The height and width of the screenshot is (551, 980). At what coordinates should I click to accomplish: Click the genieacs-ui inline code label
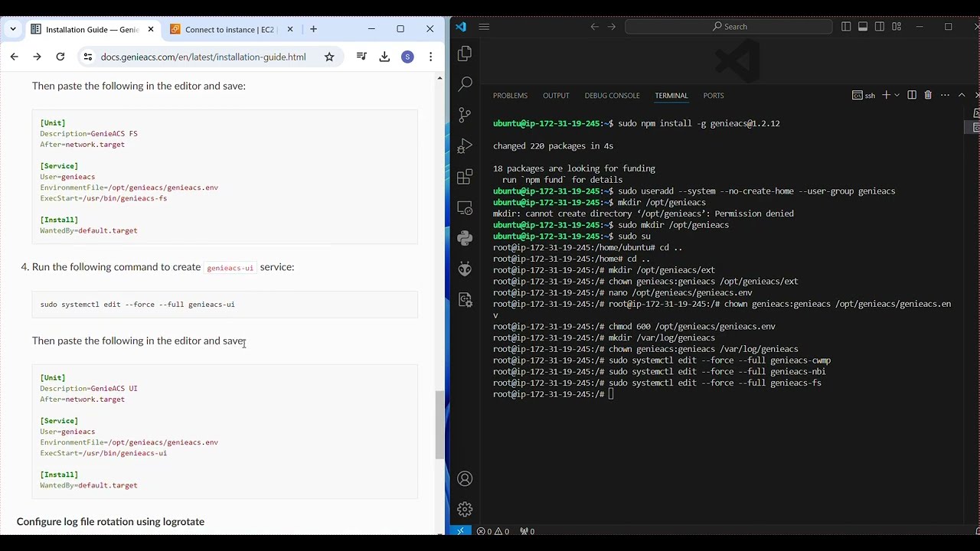(x=230, y=268)
